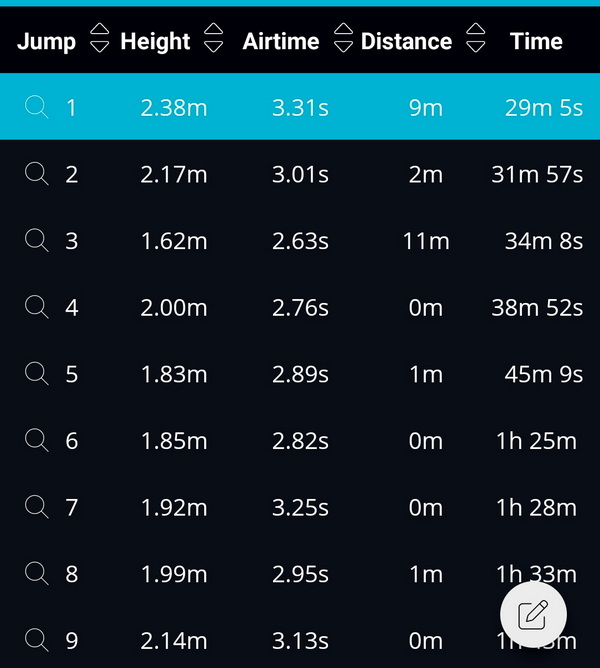Screen dimensions: 600x668
Task: Open magnifier for jump 7
Action: pos(37,507)
